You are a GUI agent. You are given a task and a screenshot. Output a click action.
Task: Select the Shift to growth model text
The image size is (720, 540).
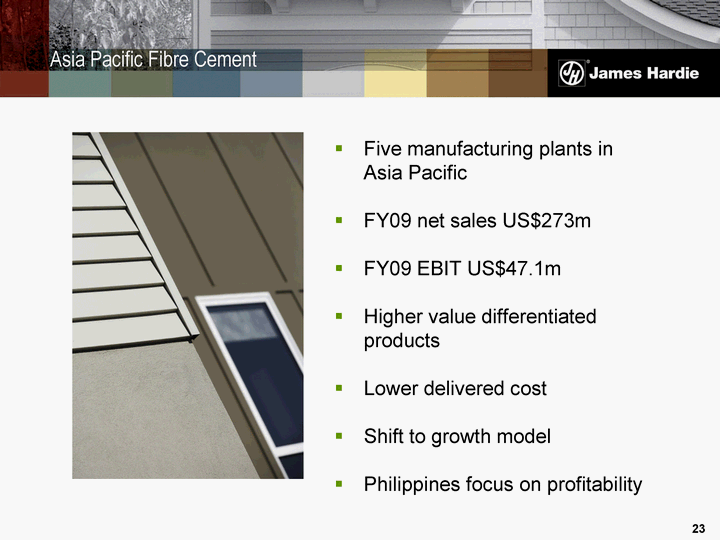pyautogui.click(x=457, y=436)
